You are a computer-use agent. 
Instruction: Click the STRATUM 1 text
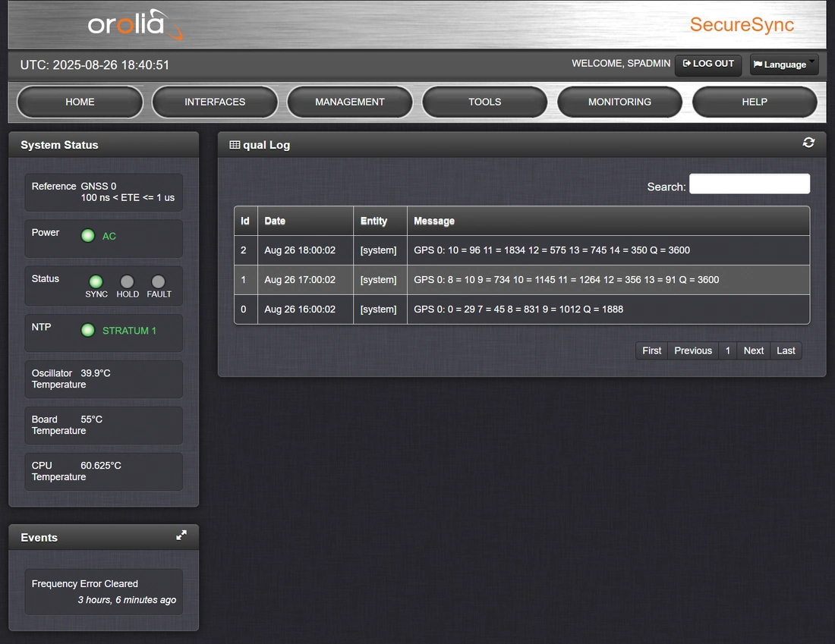(x=129, y=331)
